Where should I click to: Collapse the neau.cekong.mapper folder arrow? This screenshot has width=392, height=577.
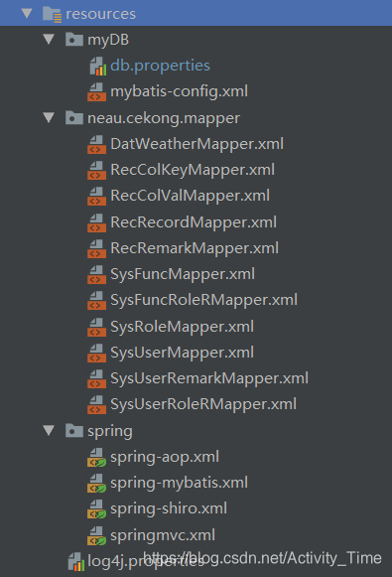coord(49,117)
